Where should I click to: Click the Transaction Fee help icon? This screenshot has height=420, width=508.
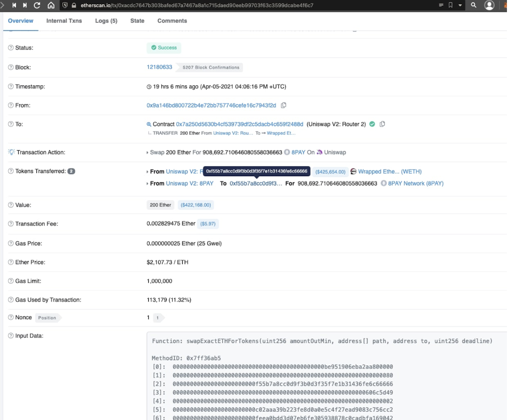pos(11,224)
